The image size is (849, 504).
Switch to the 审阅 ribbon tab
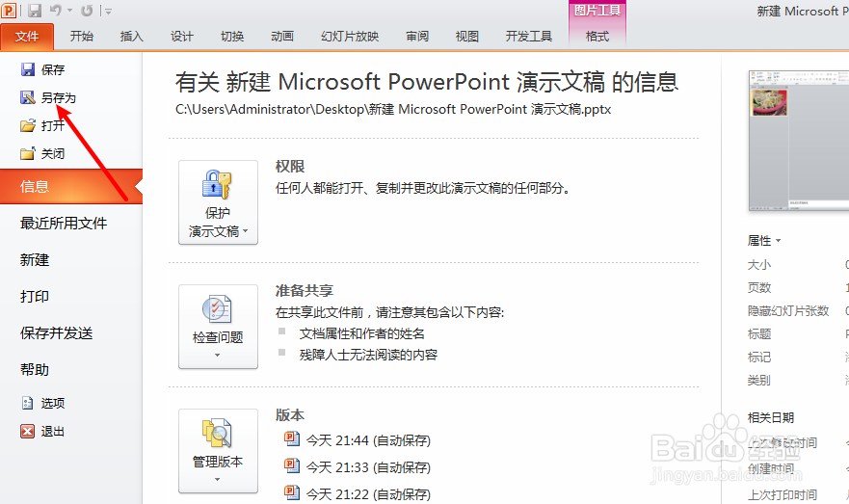[417, 37]
